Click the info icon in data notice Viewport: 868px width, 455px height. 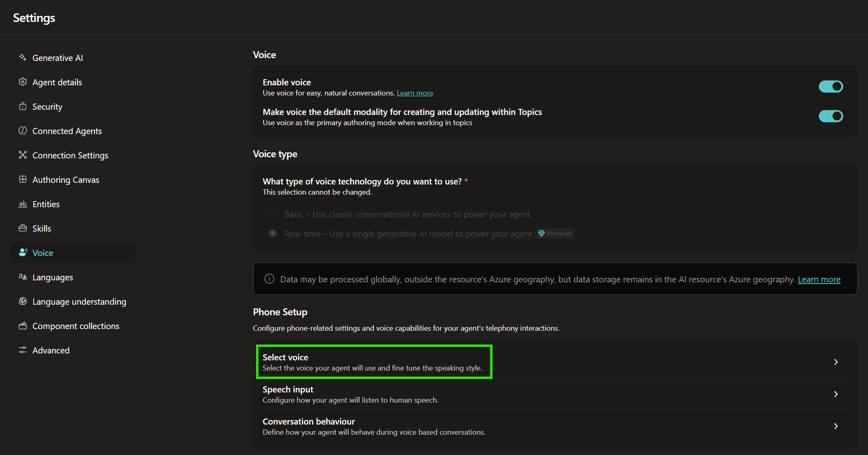(x=269, y=279)
